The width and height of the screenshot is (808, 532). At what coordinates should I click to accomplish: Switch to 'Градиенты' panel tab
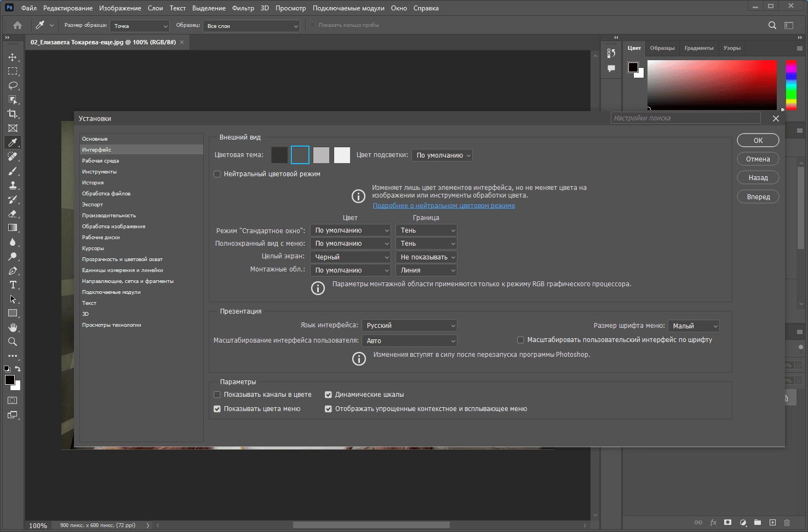pos(699,48)
